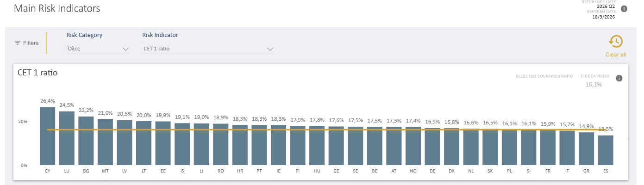The height and width of the screenshot is (185, 644).
Task: Click the Main Risk Indicators title
Action: tap(57, 8)
